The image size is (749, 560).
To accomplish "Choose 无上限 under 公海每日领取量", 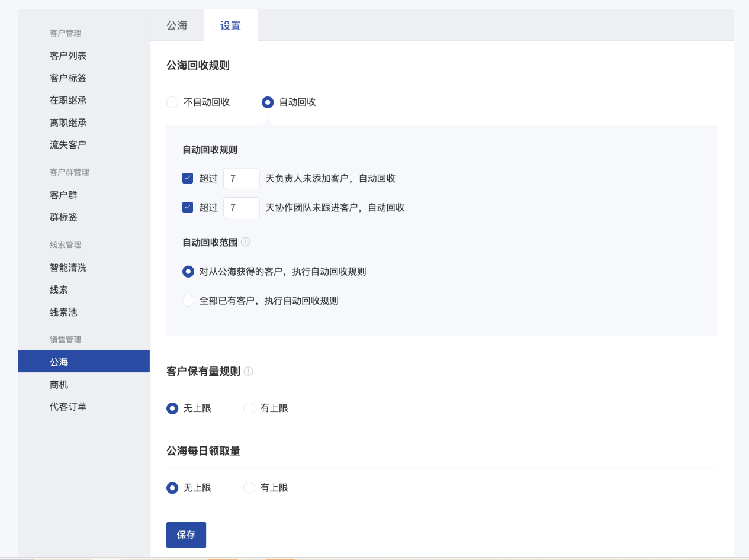I will [x=172, y=488].
